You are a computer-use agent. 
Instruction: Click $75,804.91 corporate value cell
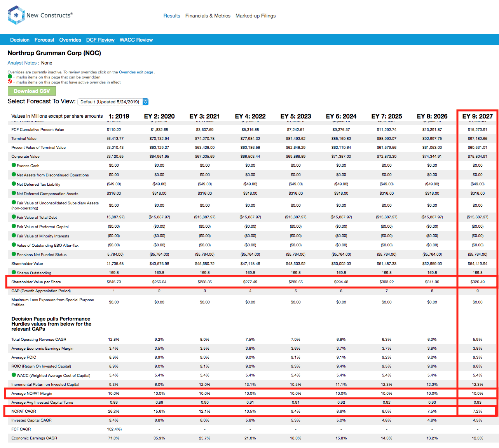(478, 156)
